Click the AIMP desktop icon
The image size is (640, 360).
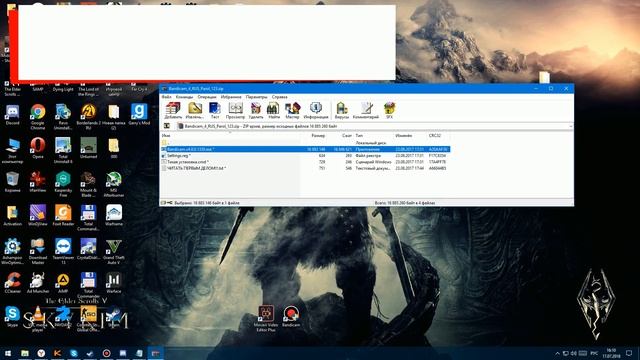[63, 283]
